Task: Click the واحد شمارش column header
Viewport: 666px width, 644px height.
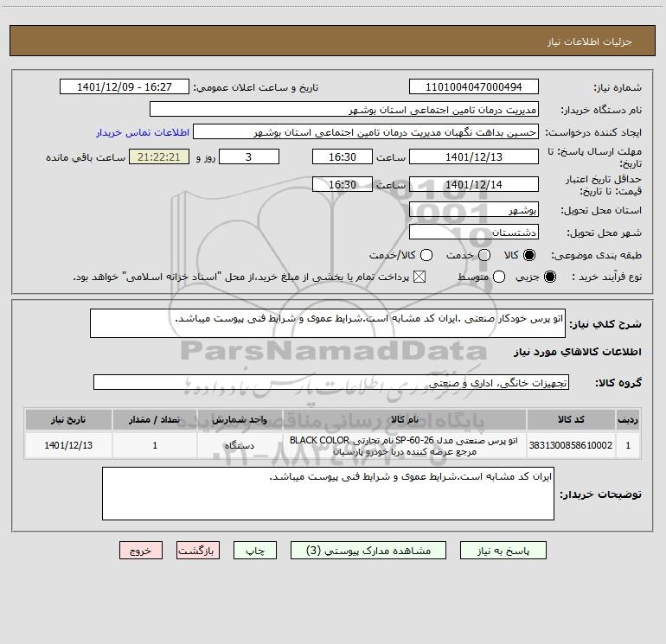Action: (x=240, y=419)
